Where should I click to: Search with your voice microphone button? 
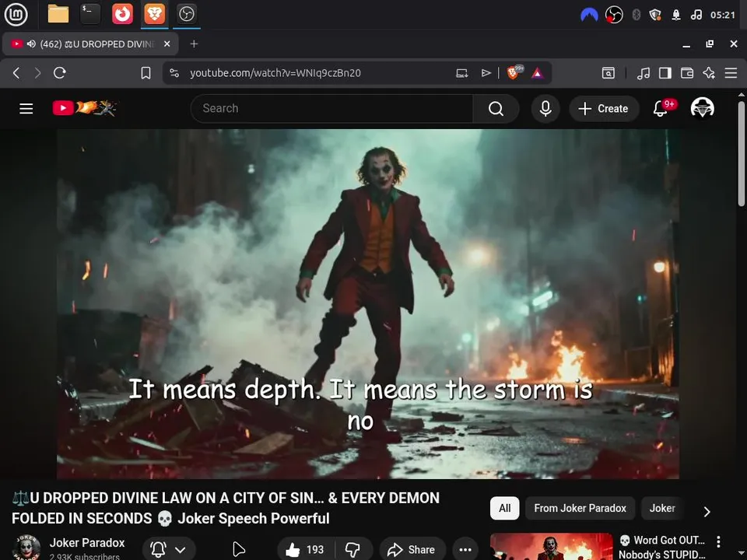545,109
